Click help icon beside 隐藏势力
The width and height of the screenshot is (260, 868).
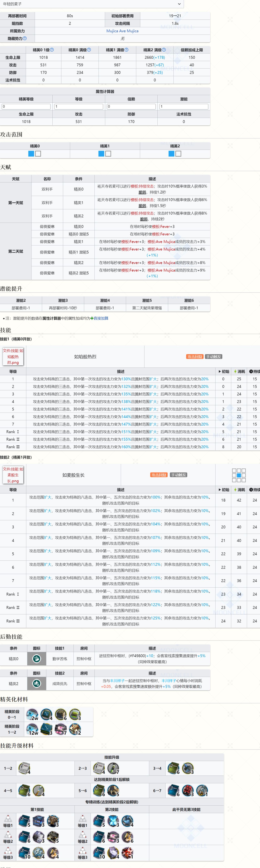[25, 38]
